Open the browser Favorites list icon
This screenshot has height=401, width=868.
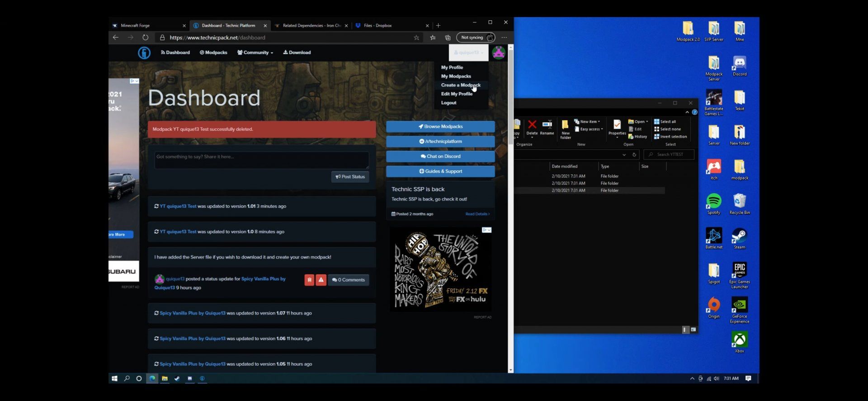(433, 38)
